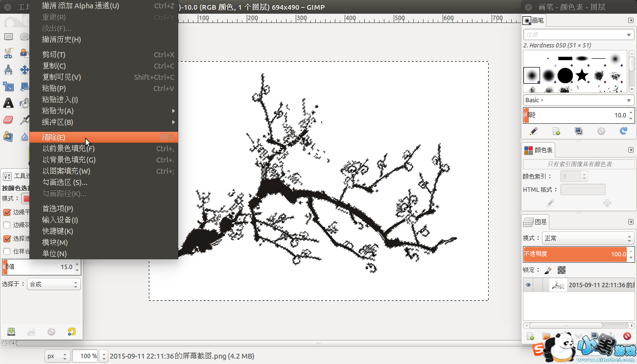The width and height of the screenshot is (637, 364).
Task: Toggle layer visibility eye icon
Action: click(x=528, y=285)
